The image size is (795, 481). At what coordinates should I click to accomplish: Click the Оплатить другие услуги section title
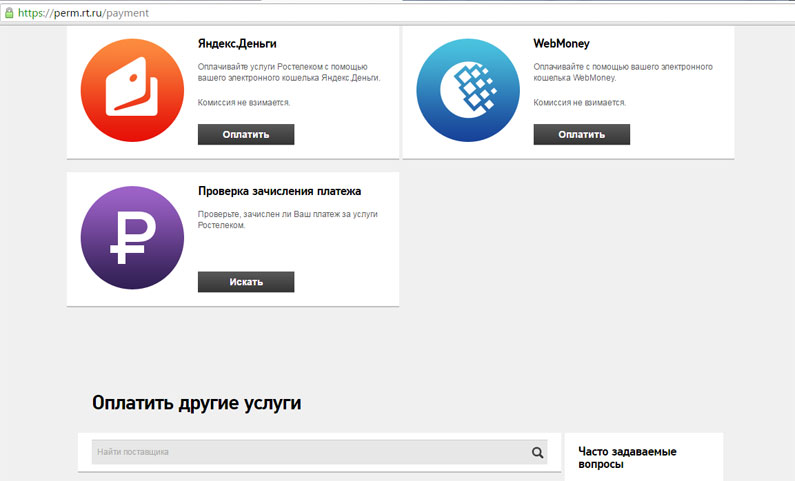[x=196, y=403]
